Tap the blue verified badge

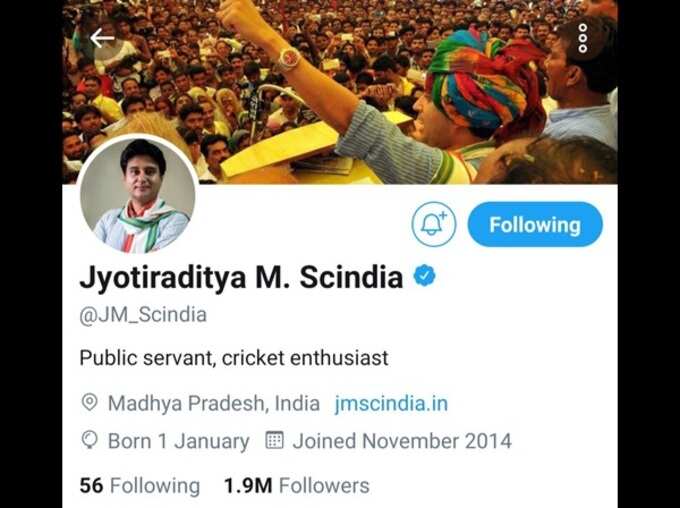click(x=424, y=275)
